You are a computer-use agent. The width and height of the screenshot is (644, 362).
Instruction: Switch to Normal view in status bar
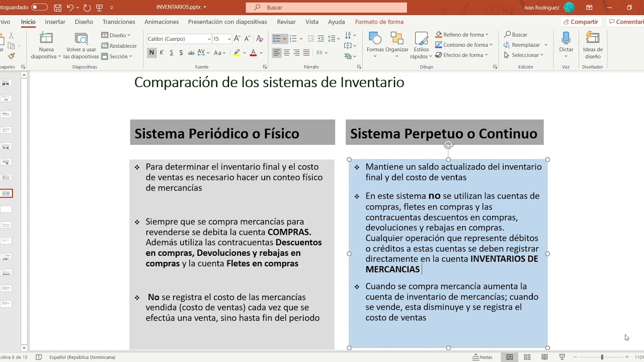point(510,357)
